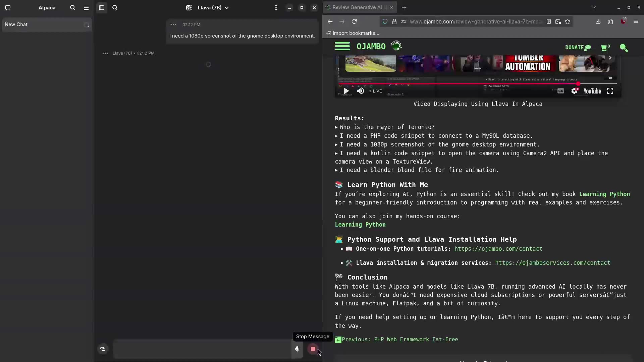
Task: Open browser downloads panel
Action: coord(598,21)
